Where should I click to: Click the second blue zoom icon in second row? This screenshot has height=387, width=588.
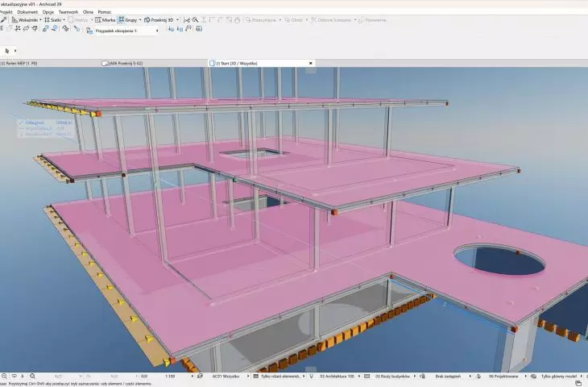[x=55, y=28]
